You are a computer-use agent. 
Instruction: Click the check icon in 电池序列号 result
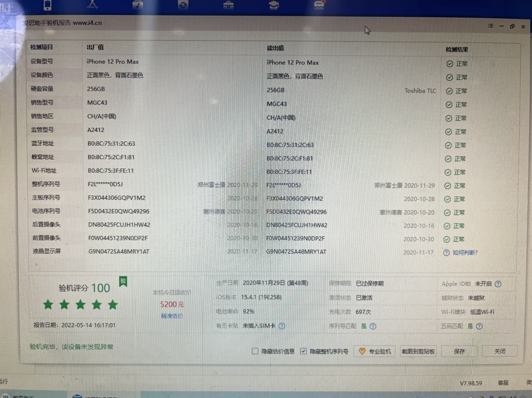click(447, 213)
